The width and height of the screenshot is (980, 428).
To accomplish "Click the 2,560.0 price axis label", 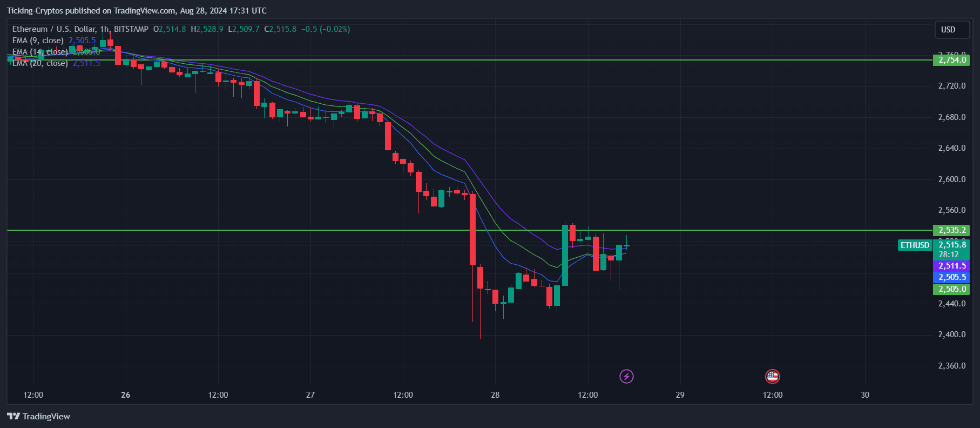I will pyautogui.click(x=952, y=210).
